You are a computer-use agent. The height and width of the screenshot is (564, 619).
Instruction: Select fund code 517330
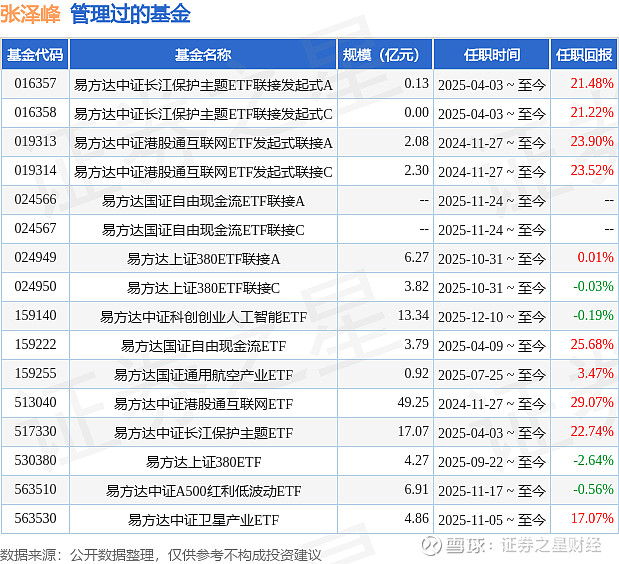coord(35,432)
